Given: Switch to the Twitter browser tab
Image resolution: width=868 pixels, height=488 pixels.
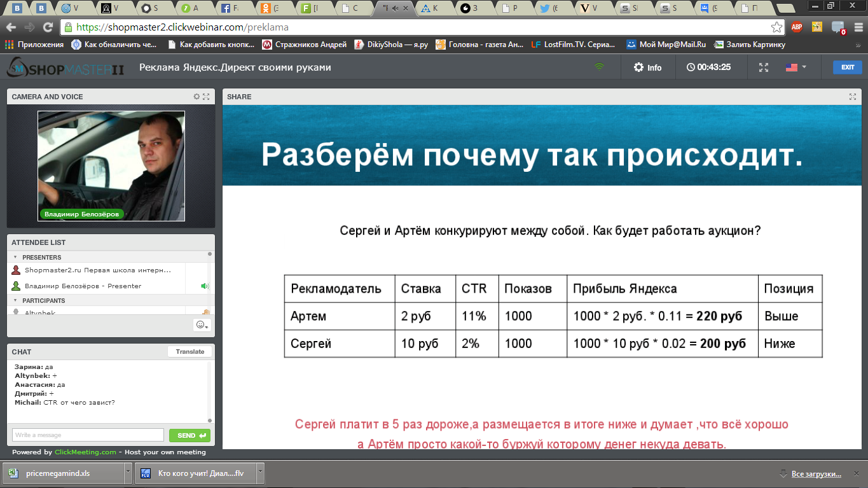Looking at the screenshot, I should pos(553,8).
